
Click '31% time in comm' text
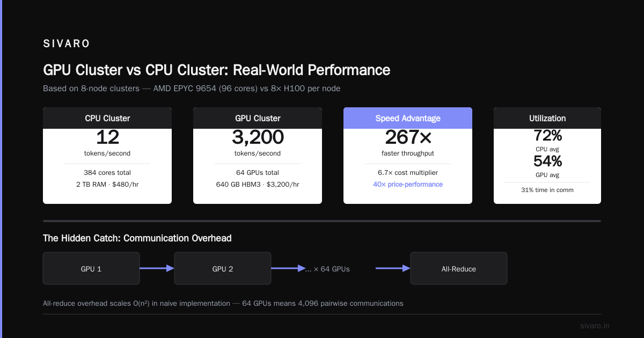pyautogui.click(x=547, y=190)
